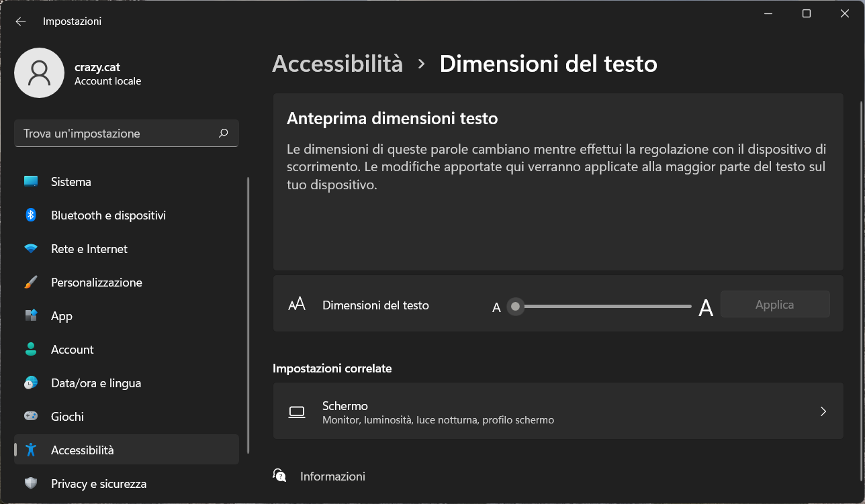This screenshot has height=504, width=865.
Task: Click the crazy.cat user avatar
Action: 40,72
